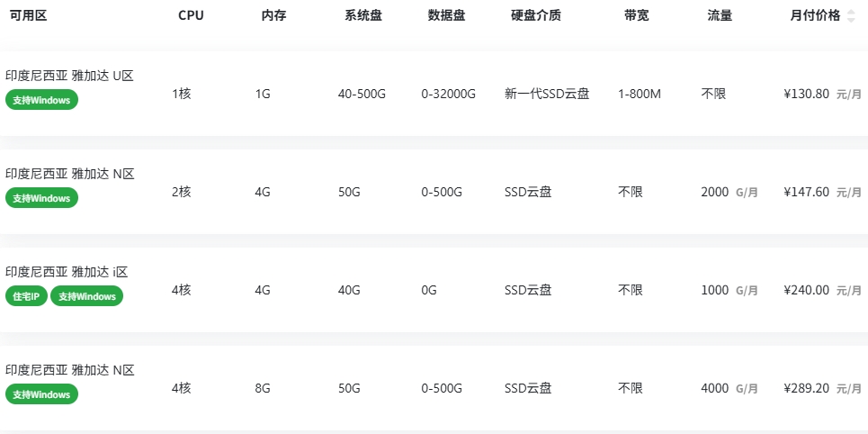Choose the ¥289.20 monthly price plan
The width and height of the screenshot is (868, 434).
pyautogui.click(x=806, y=388)
